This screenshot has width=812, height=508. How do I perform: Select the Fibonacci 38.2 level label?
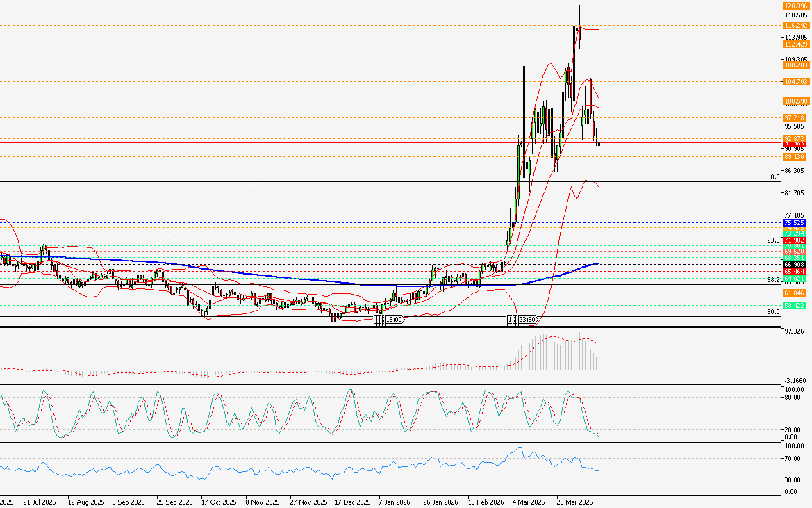click(x=772, y=280)
